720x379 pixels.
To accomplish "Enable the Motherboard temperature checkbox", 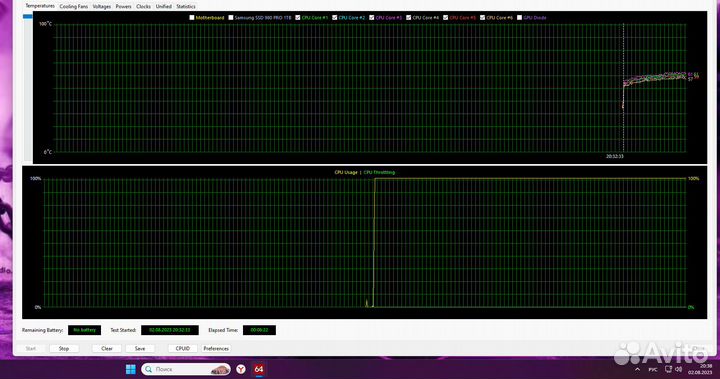I will pos(192,17).
